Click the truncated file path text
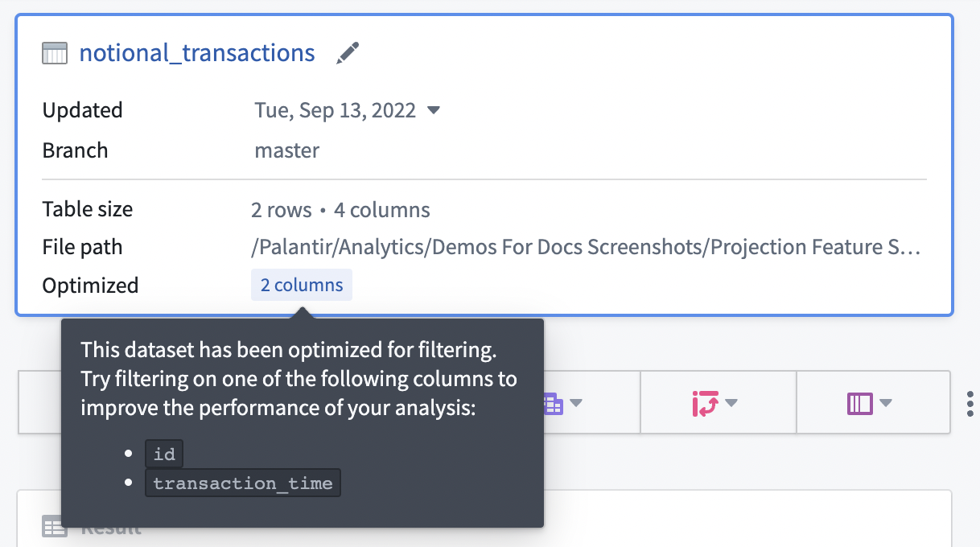This screenshot has width=980, height=547. [586, 247]
